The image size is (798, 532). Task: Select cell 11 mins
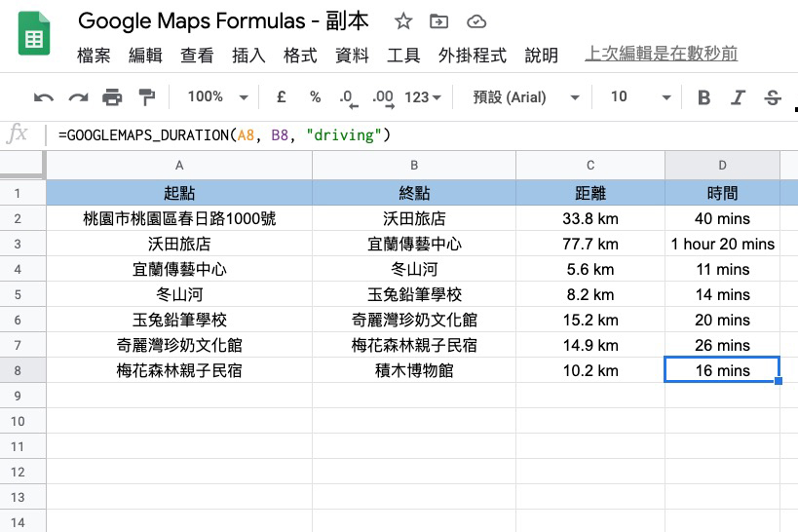click(722, 269)
